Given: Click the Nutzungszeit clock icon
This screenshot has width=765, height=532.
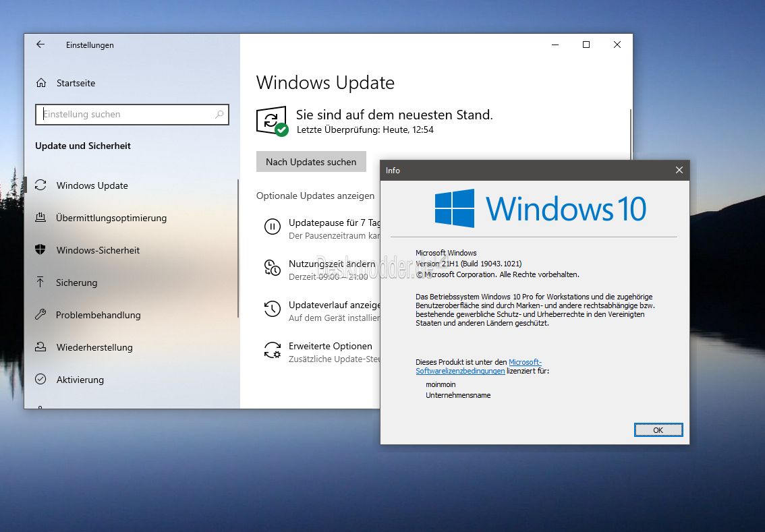Looking at the screenshot, I should click(x=273, y=268).
